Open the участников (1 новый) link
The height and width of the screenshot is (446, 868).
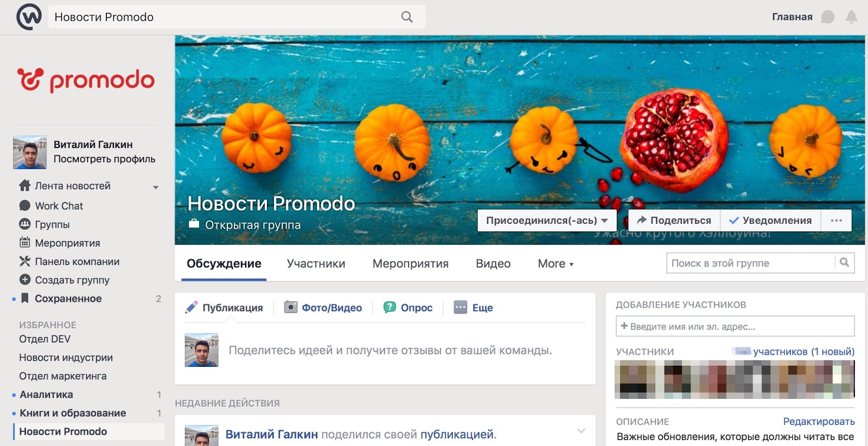803,351
